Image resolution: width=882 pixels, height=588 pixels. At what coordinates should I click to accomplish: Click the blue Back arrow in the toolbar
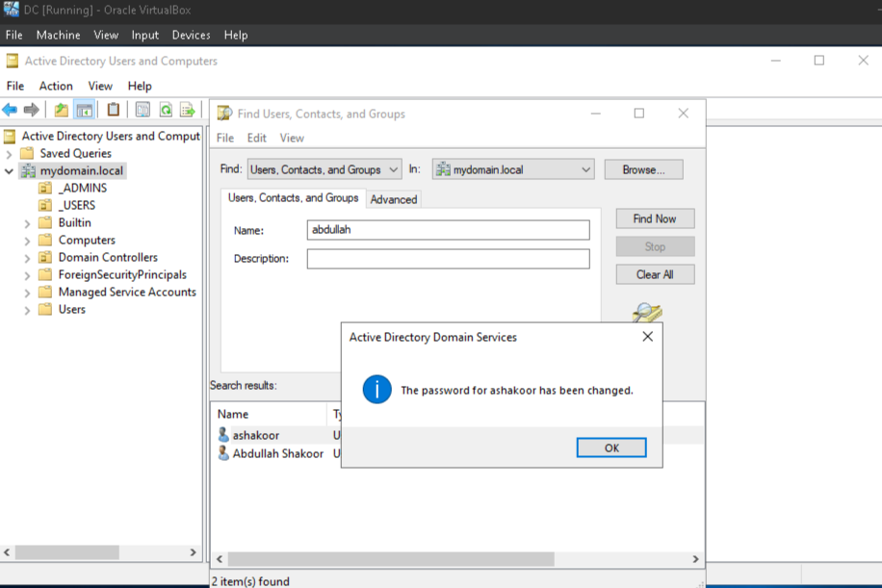10,110
